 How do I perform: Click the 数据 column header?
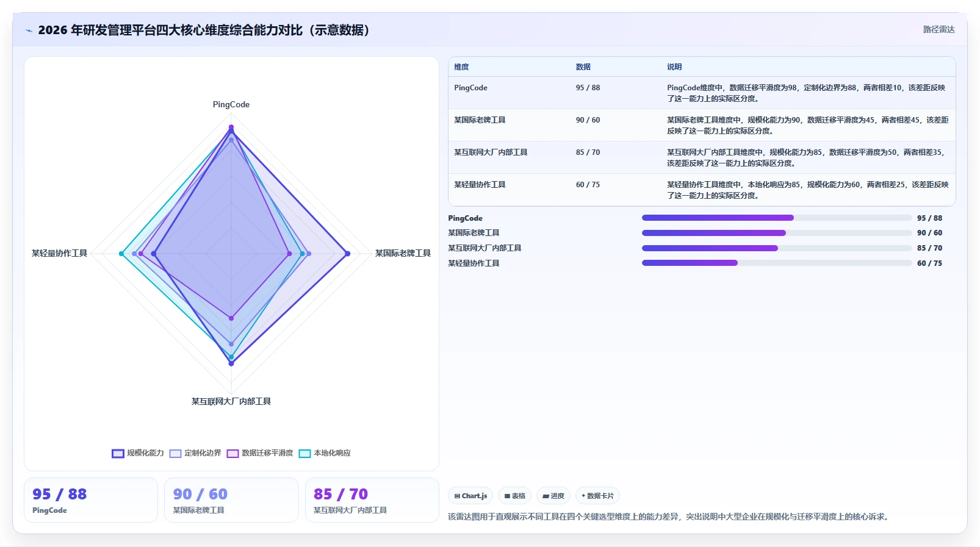click(583, 67)
